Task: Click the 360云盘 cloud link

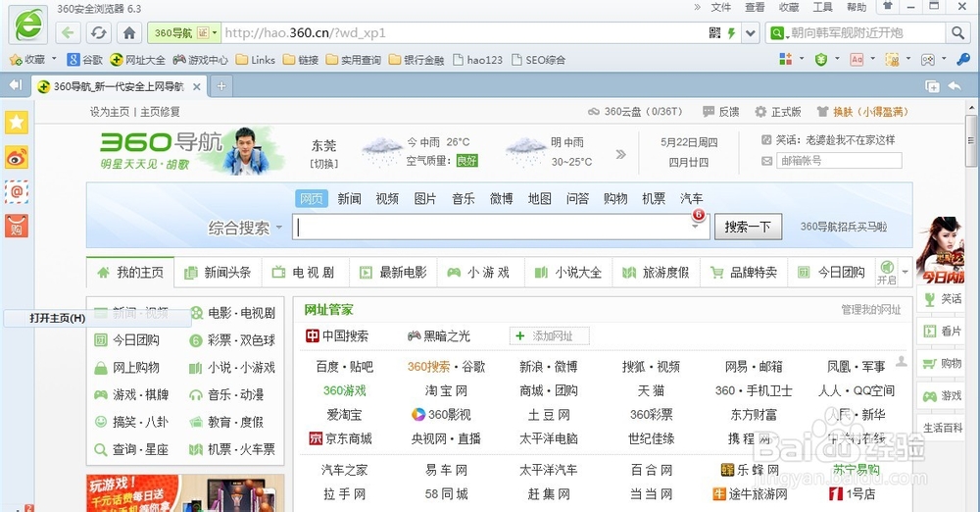Action: pos(635,112)
